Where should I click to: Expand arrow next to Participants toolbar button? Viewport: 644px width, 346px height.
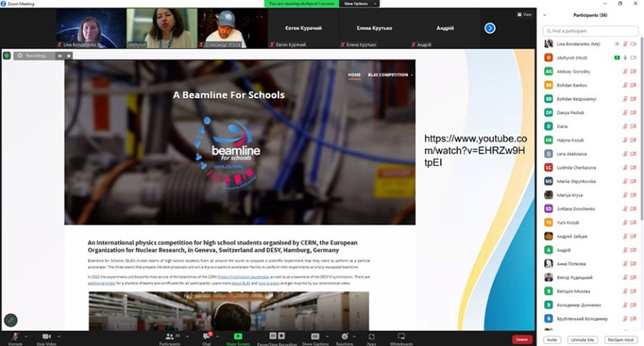point(187,336)
